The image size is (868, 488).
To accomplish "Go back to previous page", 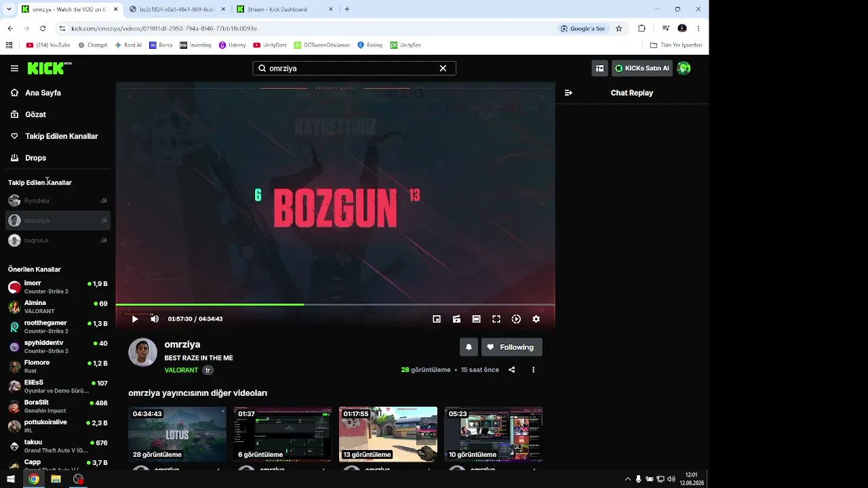I will (x=10, y=28).
